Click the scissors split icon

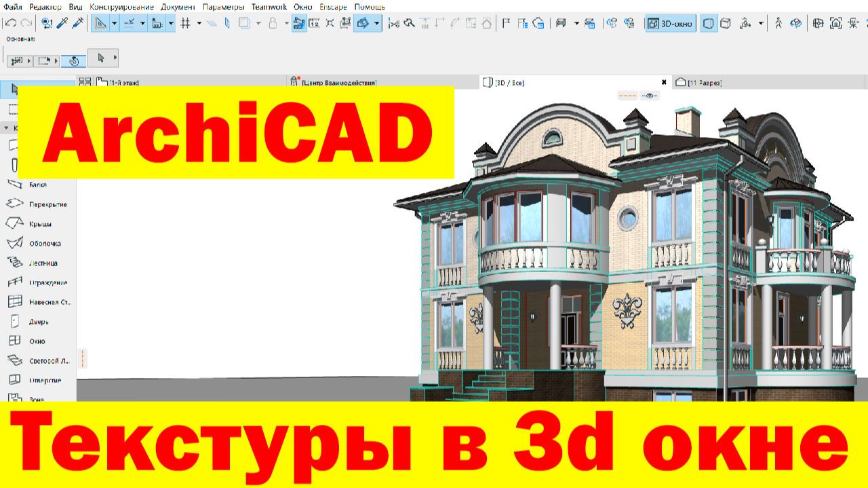click(x=393, y=23)
